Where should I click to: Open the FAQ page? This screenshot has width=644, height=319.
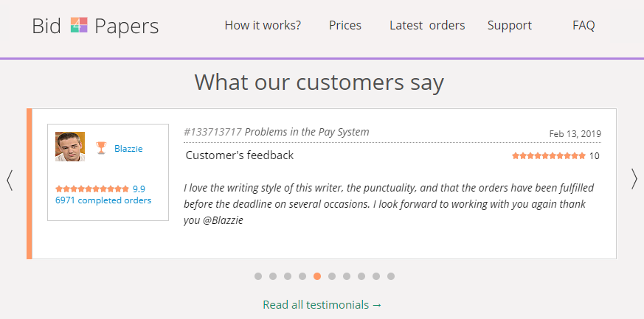584,26
